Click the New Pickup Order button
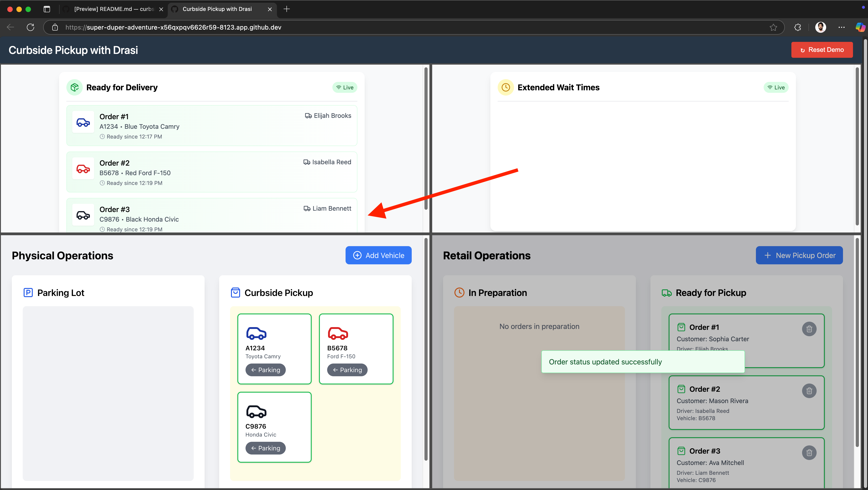This screenshot has height=490, width=868. [799, 255]
